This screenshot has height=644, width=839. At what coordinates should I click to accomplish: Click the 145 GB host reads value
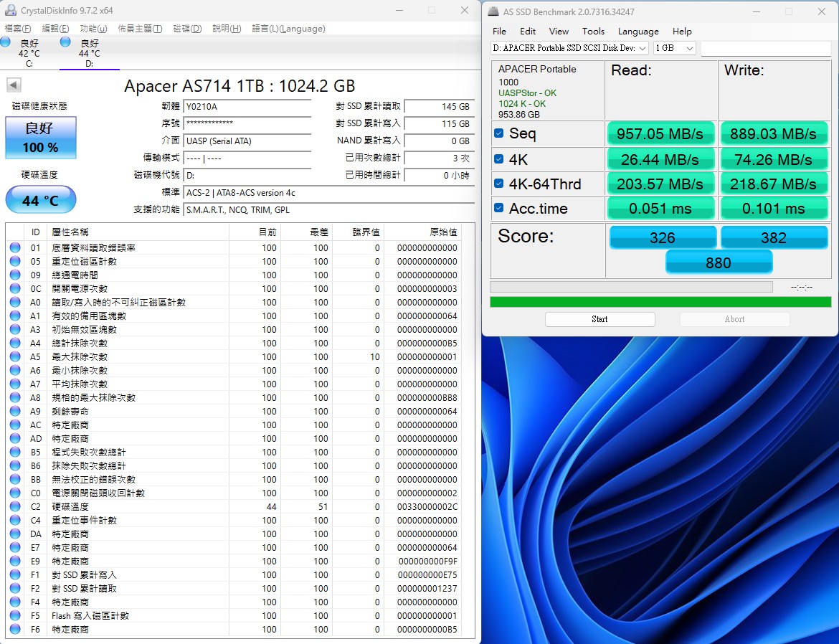pyautogui.click(x=440, y=107)
